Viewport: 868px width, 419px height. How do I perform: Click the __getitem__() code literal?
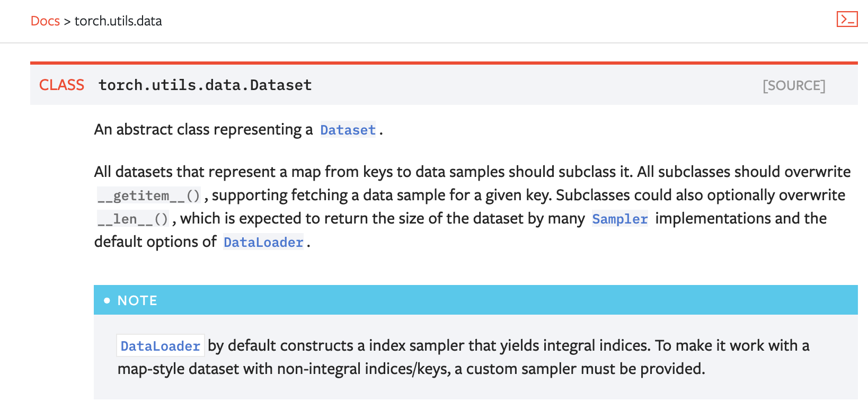149,195
